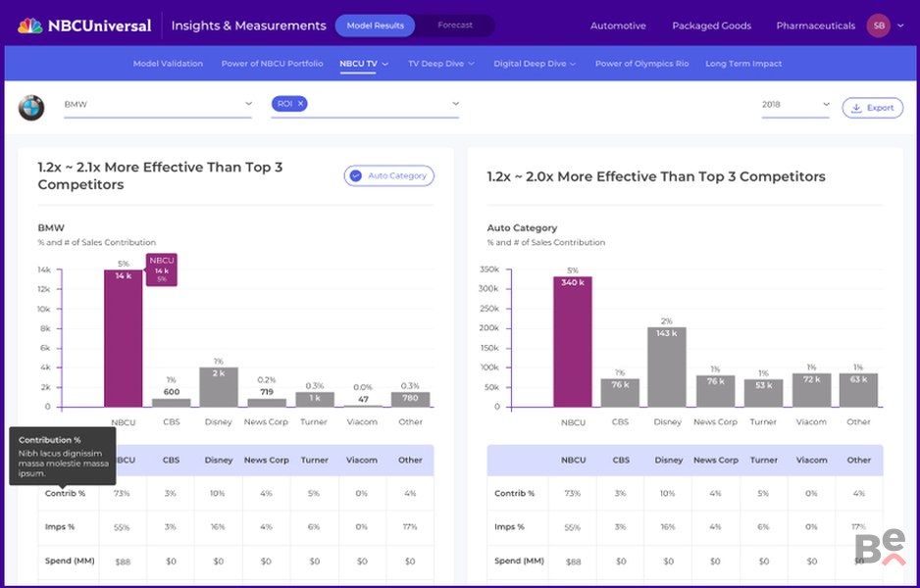Click the Insights & Measurements title

(x=249, y=25)
